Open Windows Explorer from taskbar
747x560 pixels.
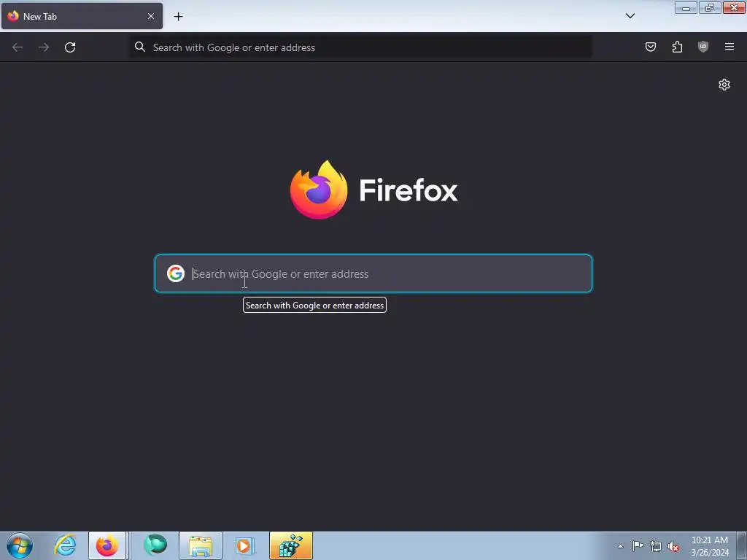(x=201, y=545)
